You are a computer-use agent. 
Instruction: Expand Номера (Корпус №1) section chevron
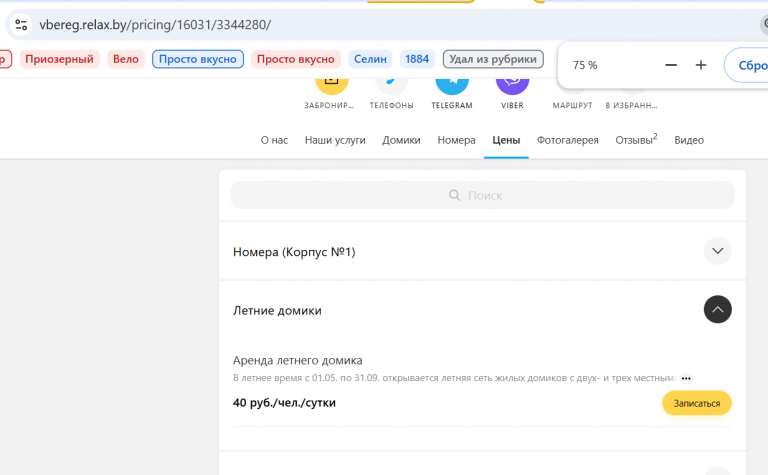pyautogui.click(x=718, y=251)
